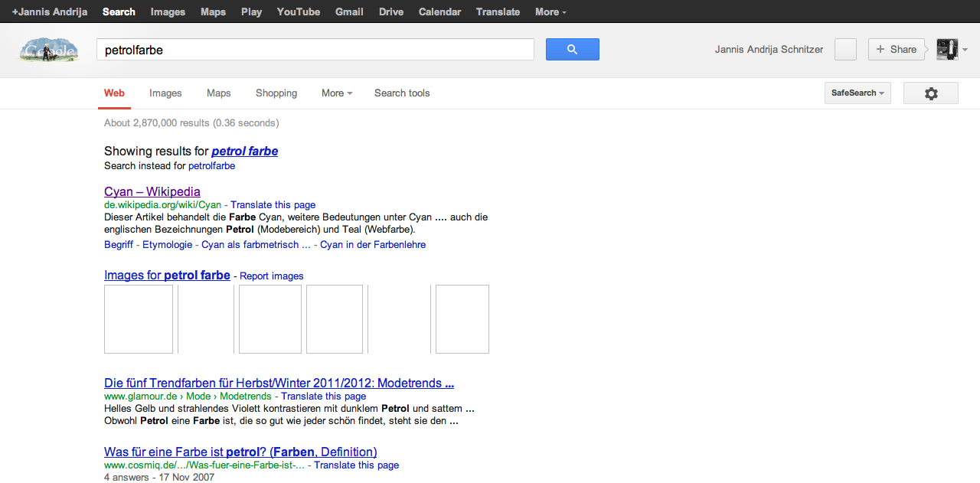The height and width of the screenshot is (483, 980).
Task: Click the Google doodle logo
Action: coord(49,51)
